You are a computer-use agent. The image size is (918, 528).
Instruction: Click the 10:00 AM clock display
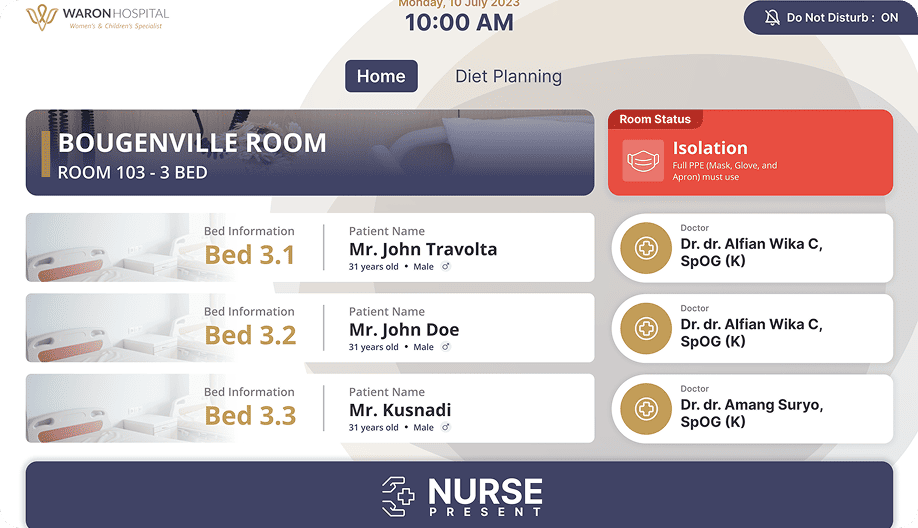pyautogui.click(x=459, y=22)
